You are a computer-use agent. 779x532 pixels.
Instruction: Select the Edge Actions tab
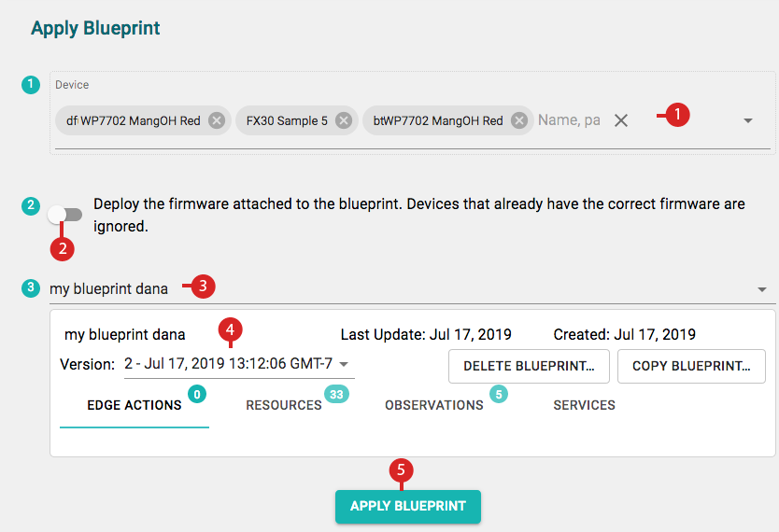click(135, 405)
